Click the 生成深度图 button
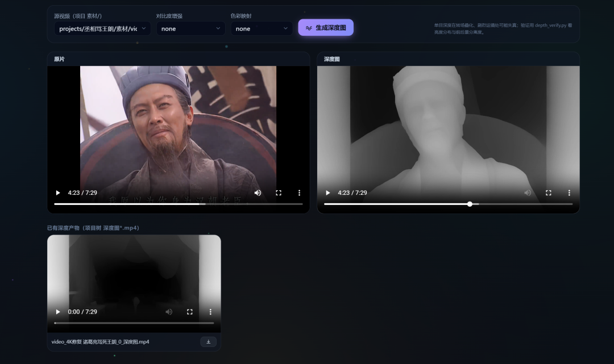Image resolution: width=614 pixels, height=364 pixels. coord(326,27)
